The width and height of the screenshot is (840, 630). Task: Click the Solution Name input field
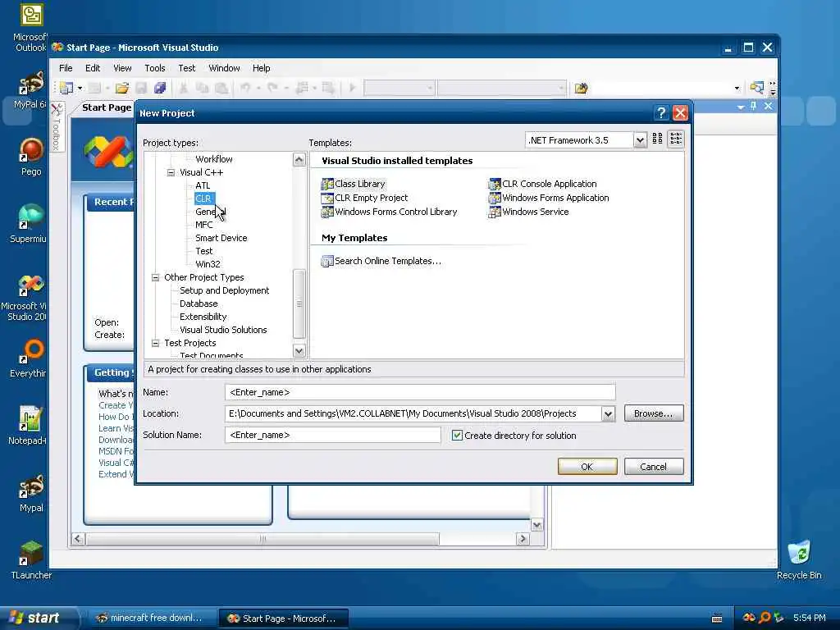(x=333, y=435)
